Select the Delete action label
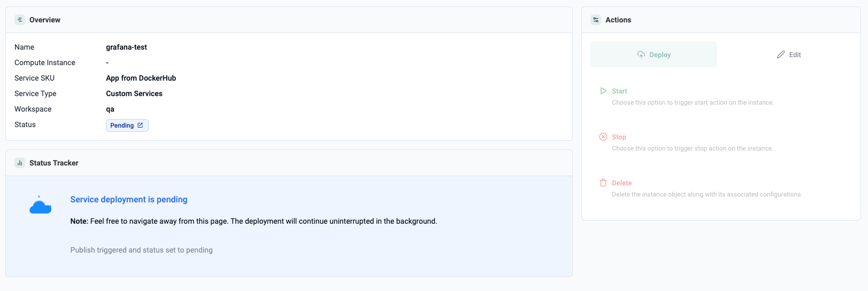Image resolution: width=868 pixels, height=291 pixels. [621, 183]
